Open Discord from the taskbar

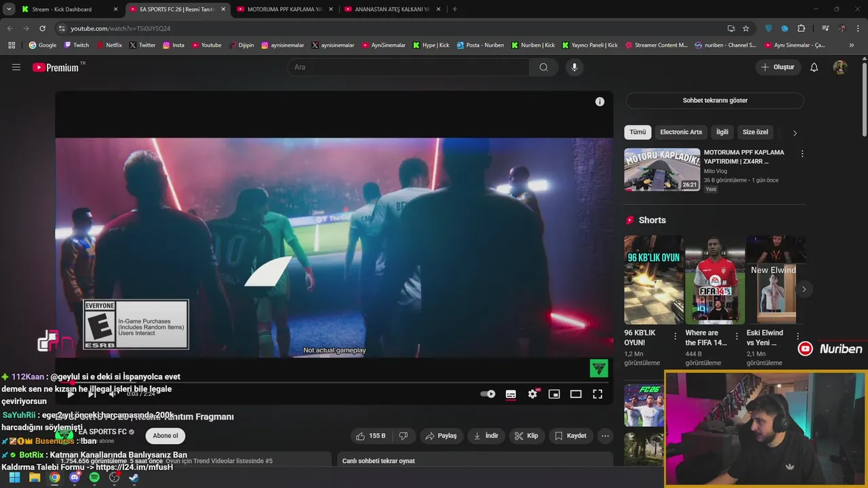pyautogui.click(x=75, y=478)
